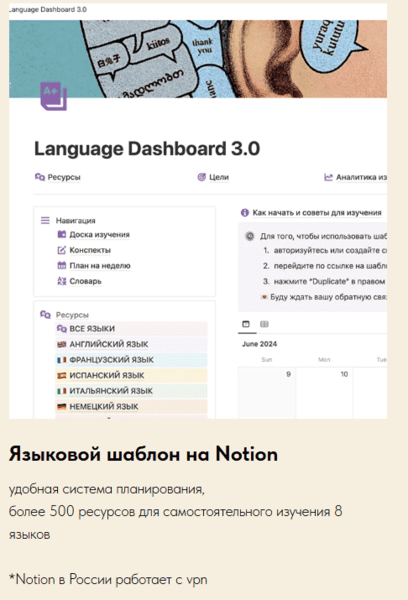Click the French flag icon
The height and width of the screenshot is (600, 408).
tap(62, 360)
